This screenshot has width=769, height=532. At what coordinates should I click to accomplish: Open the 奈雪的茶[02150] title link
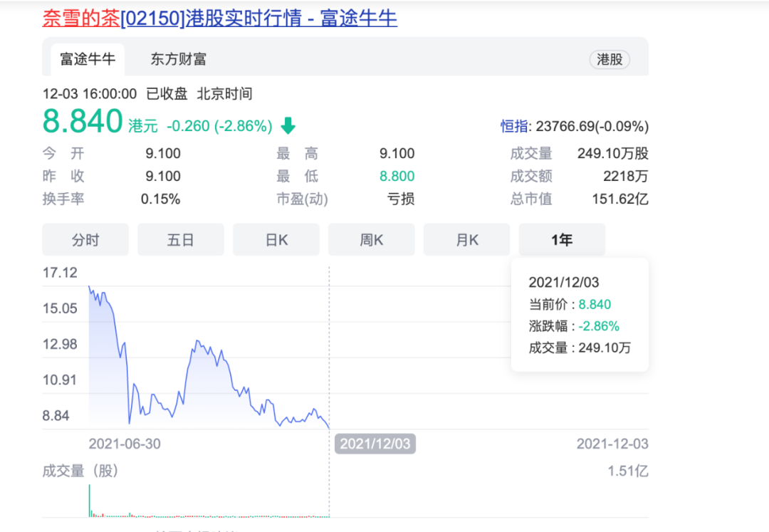point(219,17)
